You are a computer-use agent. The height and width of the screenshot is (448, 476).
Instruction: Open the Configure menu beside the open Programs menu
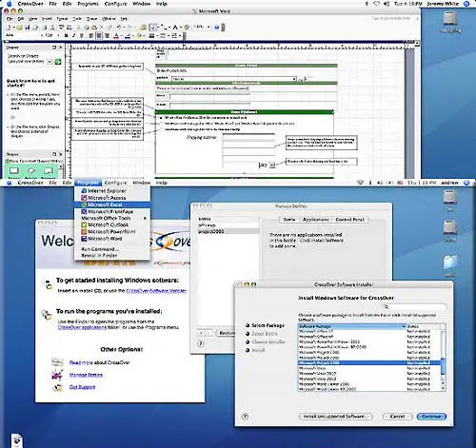coord(115,183)
